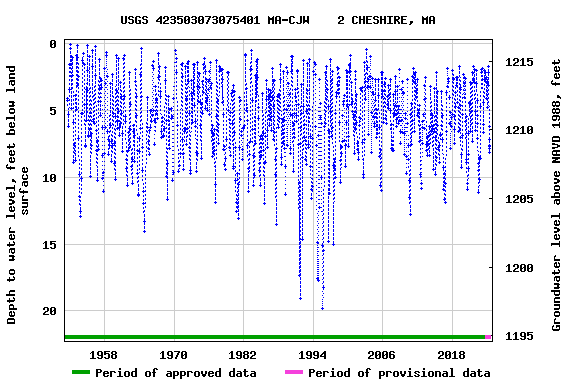Click the right axis value '1195'

[x=519, y=336]
